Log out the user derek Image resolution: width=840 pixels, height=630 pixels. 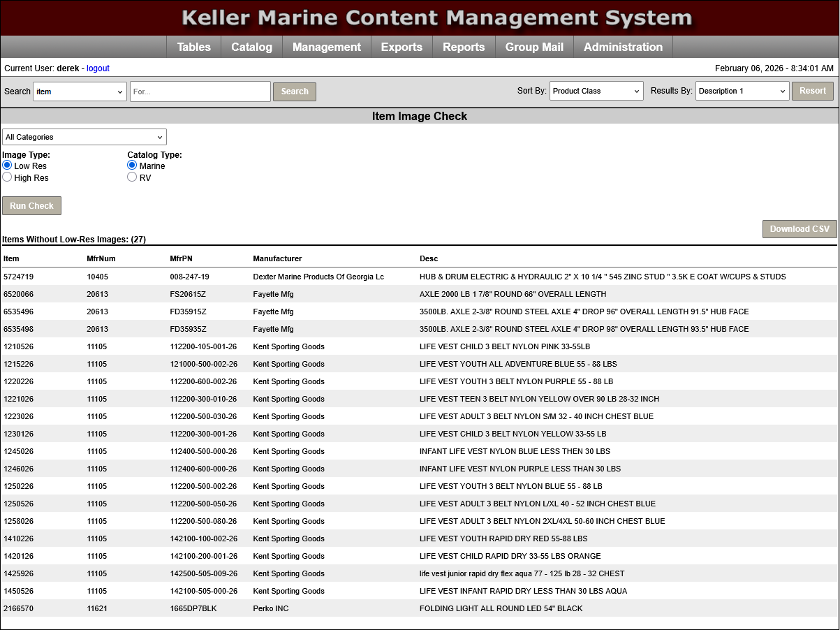(98, 68)
